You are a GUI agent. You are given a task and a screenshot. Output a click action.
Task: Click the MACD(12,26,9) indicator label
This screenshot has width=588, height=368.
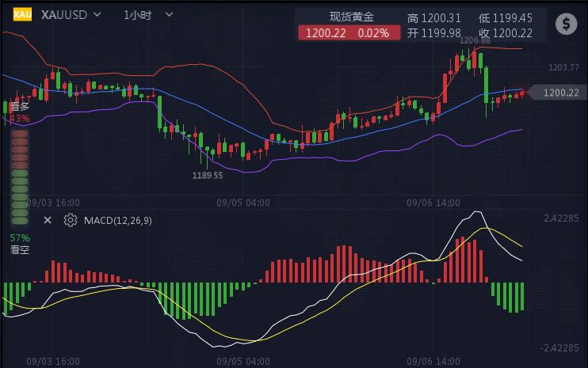click(x=118, y=220)
